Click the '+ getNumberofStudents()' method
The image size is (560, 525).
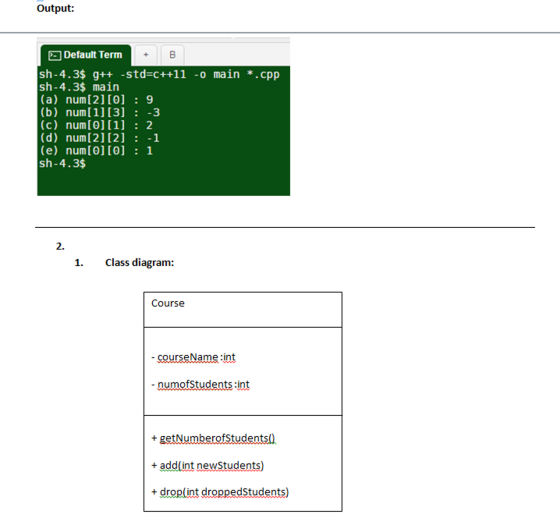click(x=213, y=438)
